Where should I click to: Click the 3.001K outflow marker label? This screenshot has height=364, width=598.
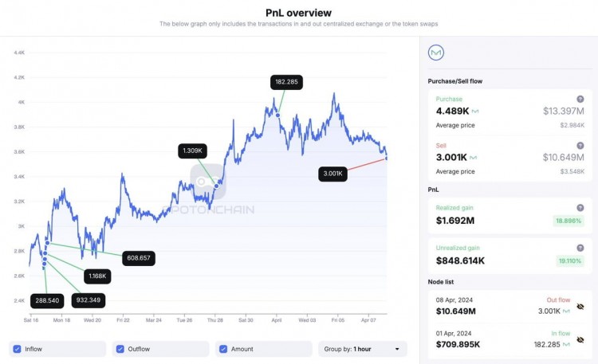[x=332, y=173]
